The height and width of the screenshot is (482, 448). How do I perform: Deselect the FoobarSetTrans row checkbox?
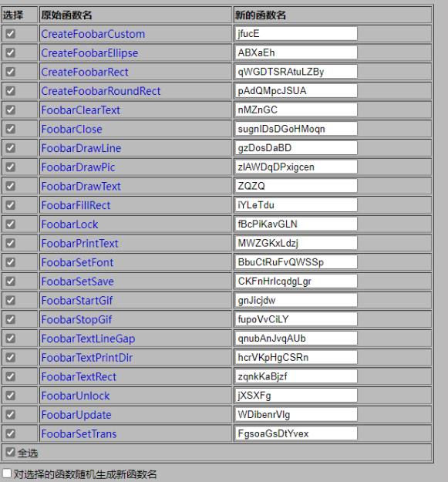[x=11, y=433]
